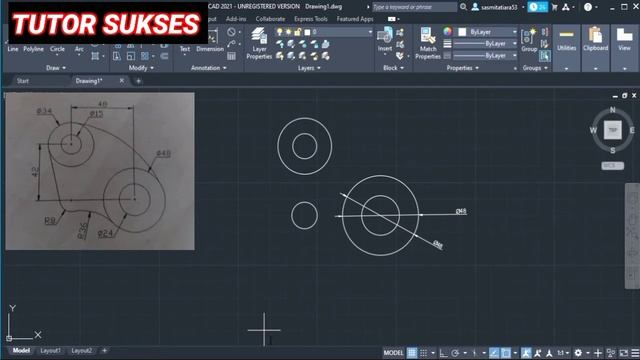This screenshot has height=360, width=640.
Task: Click the lineweight icon in Properties
Action: [x=447, y=44]
